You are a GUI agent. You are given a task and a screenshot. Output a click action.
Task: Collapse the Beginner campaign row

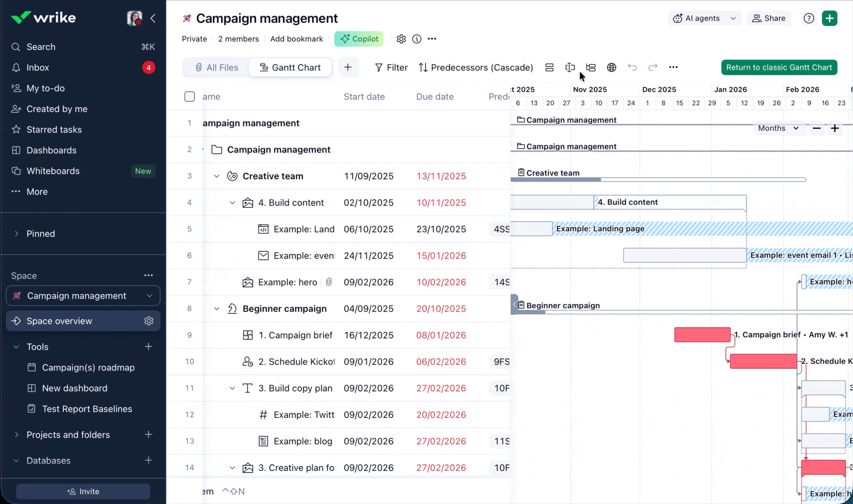[x=217, y=309]
